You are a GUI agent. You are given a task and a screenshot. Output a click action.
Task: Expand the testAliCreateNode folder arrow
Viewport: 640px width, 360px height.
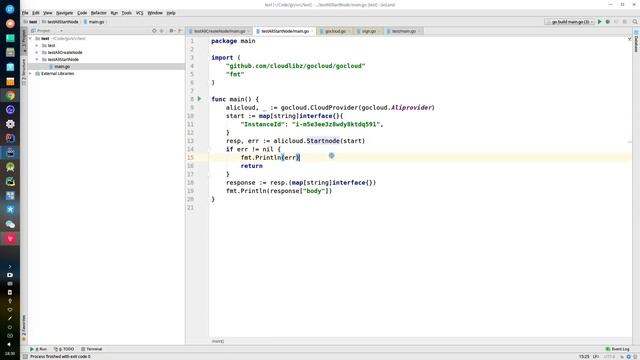[x=37, y=52]
